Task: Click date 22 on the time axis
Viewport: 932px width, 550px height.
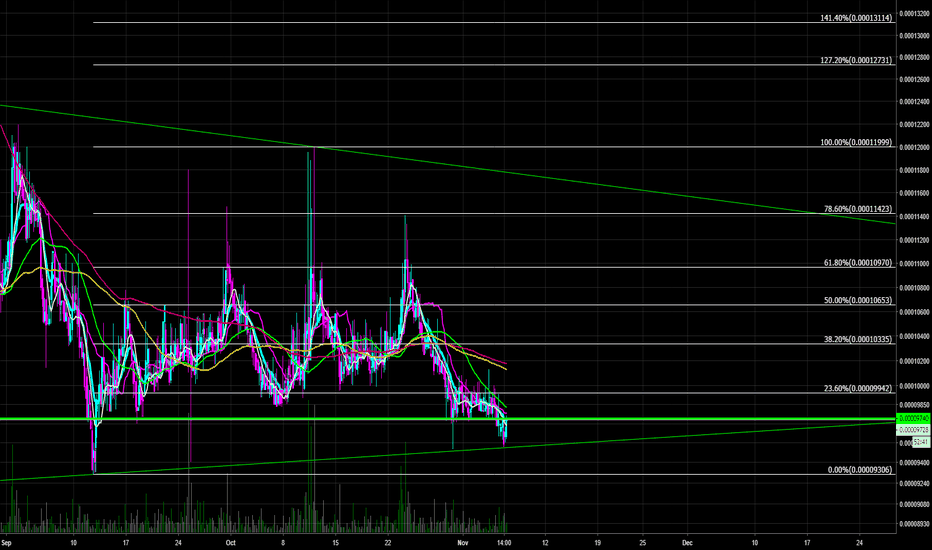Action: 388,543
